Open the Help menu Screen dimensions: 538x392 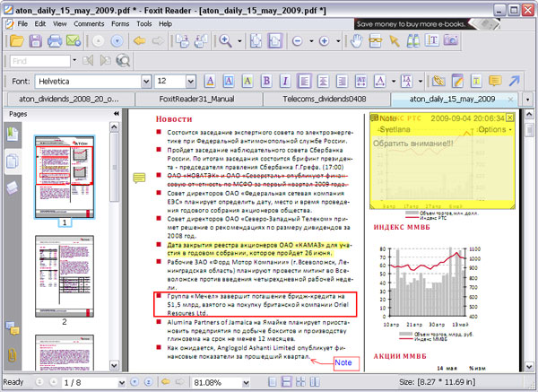coord(165,23)
